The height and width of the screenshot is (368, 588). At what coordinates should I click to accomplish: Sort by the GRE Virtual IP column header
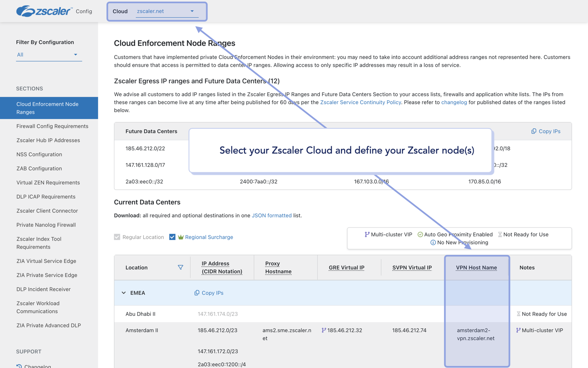tap(346, 267)
